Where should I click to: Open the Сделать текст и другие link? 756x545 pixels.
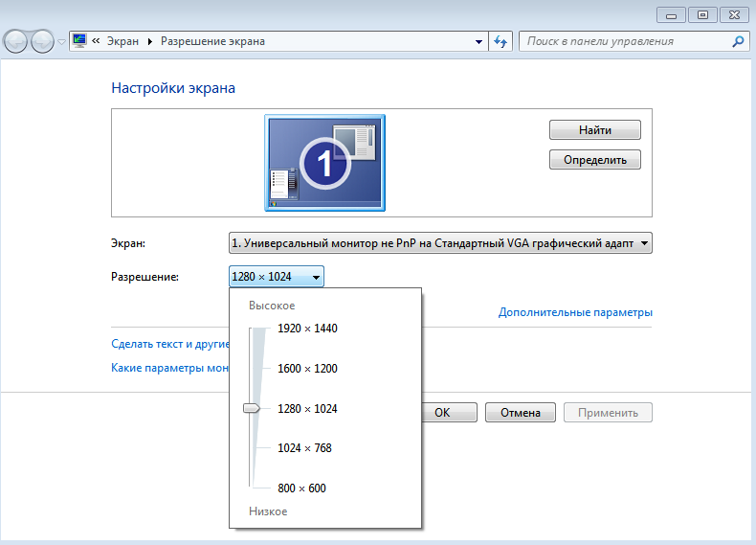(x=170, y=344)
